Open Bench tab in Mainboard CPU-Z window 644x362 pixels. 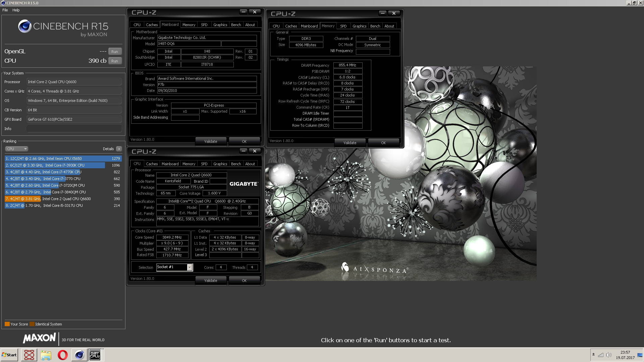(x=236, y=25)
